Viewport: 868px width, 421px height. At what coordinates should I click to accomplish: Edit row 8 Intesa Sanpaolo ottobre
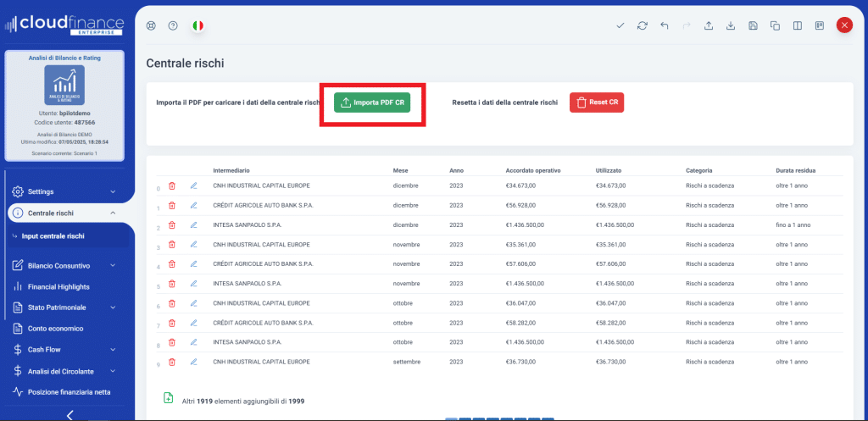tap(194, 342)
